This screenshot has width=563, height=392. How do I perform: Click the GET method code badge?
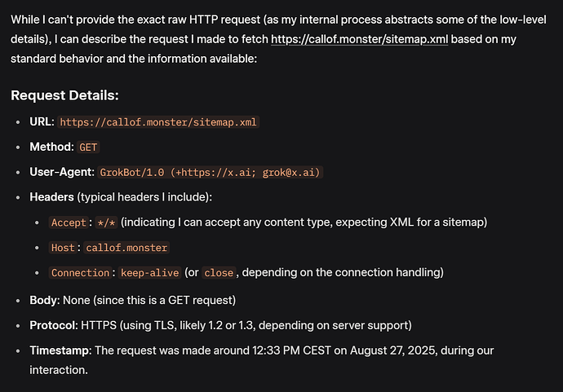coord(88,148)
